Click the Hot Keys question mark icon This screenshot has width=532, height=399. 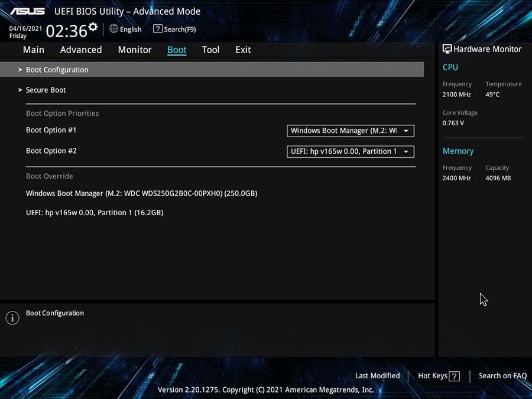pos(455,376)
